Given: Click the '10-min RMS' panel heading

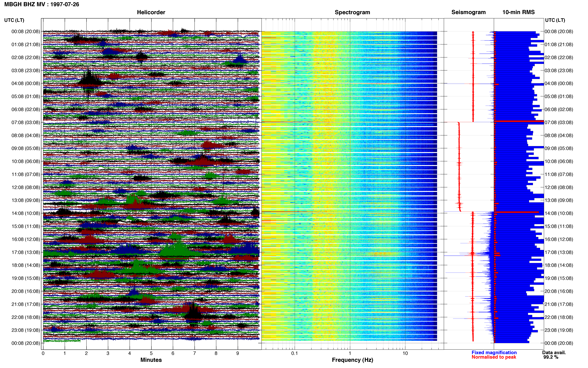Looking at the screenshot, I should tap(518, 12).
